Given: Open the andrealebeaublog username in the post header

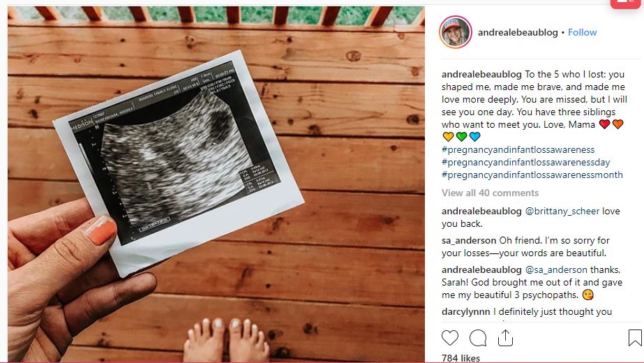Looking at the screenshot, I should pos(518,33).
